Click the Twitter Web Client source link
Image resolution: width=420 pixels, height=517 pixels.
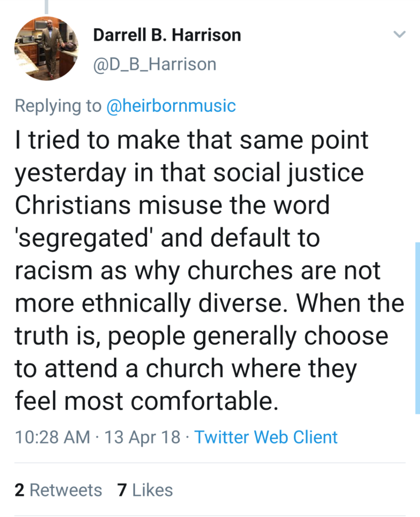click(266, 437)
